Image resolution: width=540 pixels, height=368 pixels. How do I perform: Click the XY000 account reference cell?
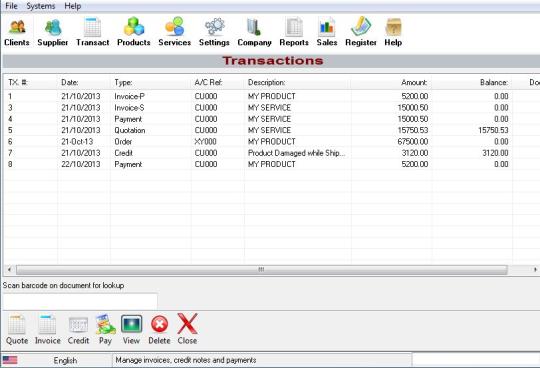[x=206, y=142]
